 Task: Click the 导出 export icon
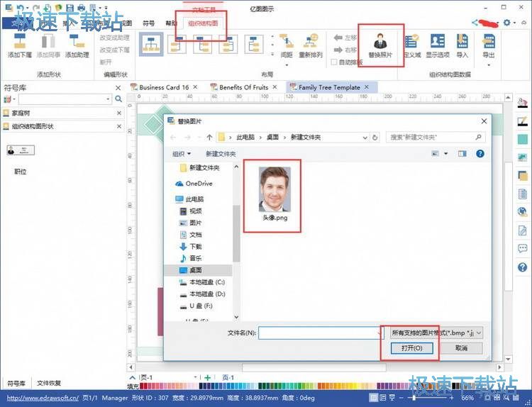(489, 41)
